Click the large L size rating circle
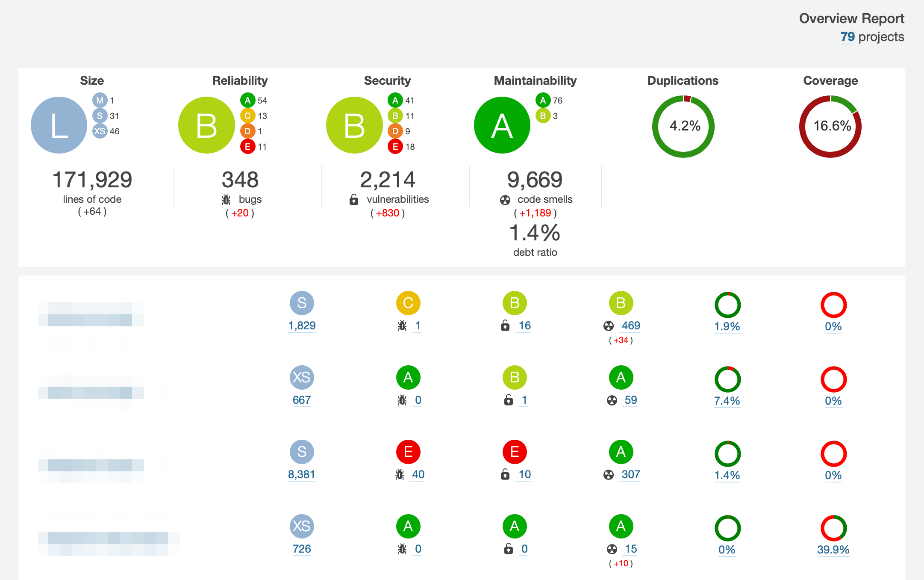 [x=59, y=125]
